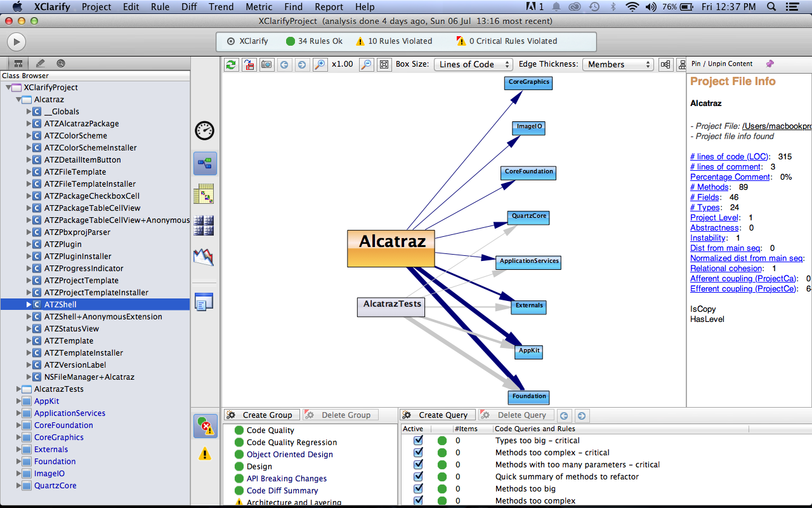
Task: Zoom in on the dependency graph
Action: pyautogui.click(x=320, y=64)
